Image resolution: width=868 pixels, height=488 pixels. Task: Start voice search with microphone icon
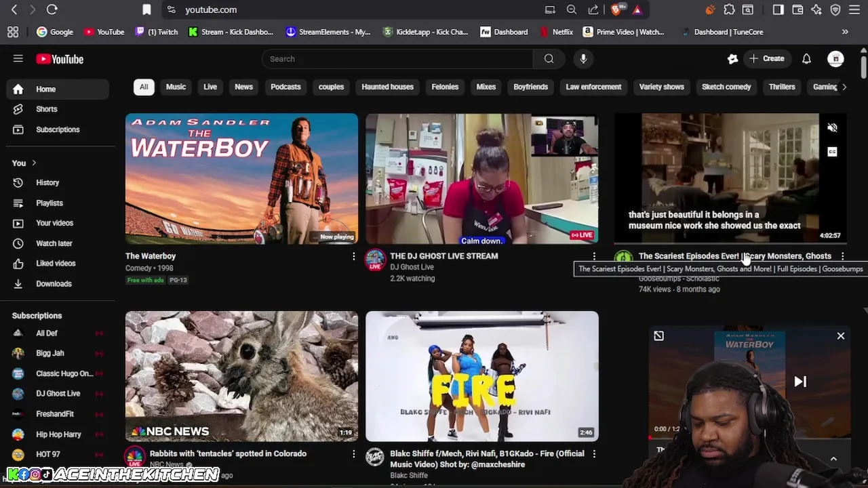[583, 59]
